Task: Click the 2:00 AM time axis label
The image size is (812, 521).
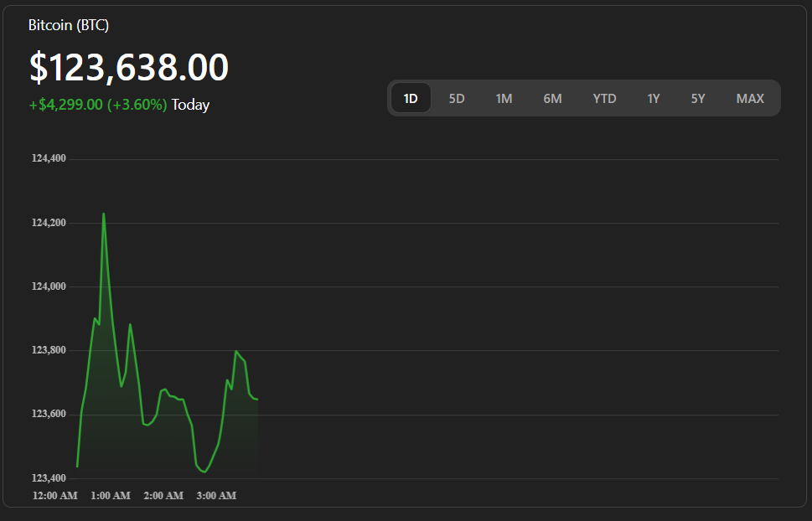Action: [163, 496]
